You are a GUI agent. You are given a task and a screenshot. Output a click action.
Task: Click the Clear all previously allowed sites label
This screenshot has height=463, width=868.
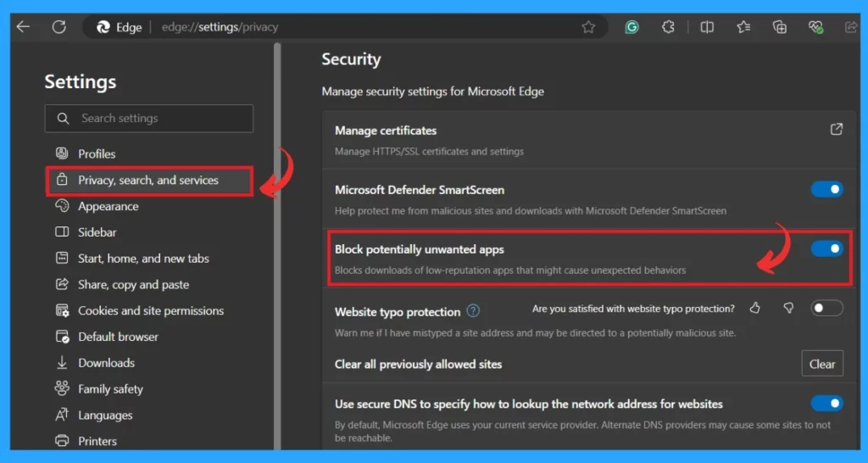point(419,365)
